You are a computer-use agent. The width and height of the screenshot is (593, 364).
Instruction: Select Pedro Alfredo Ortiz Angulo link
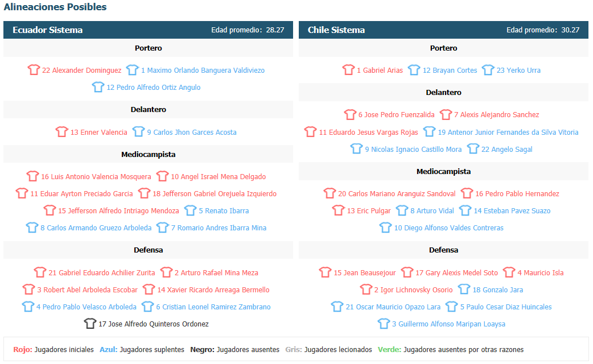(153, 88)
